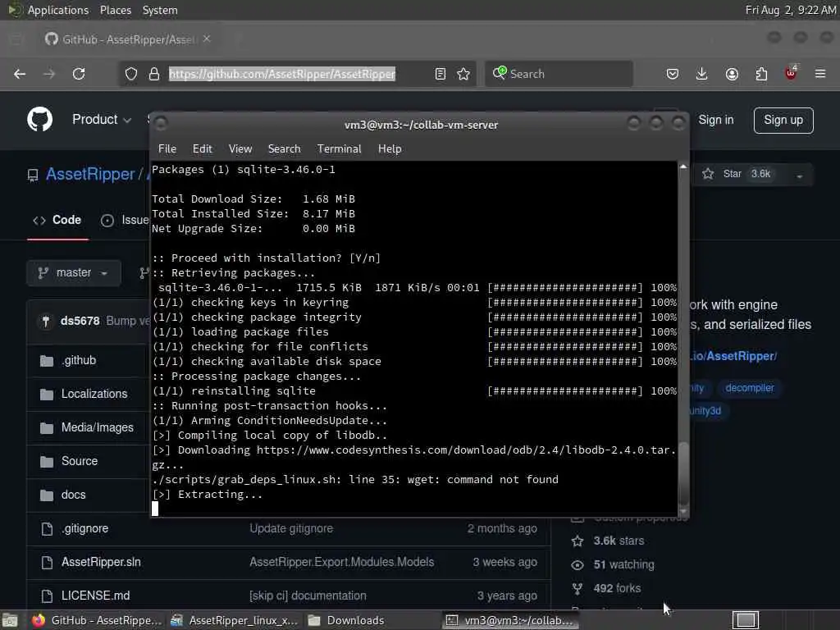Click the Sign in link
840x630 pixels.
pyautogui.click(x=715, y=120)
